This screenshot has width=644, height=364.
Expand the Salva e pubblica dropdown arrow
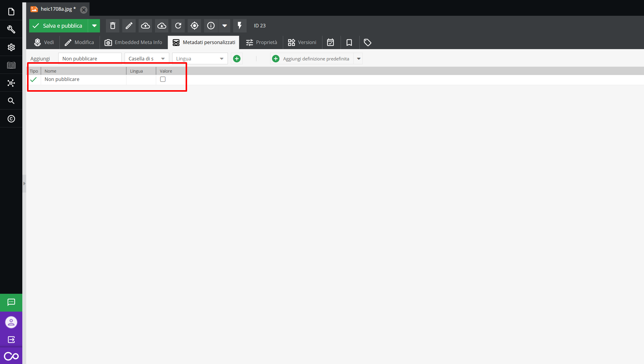(x=94, y=26)
